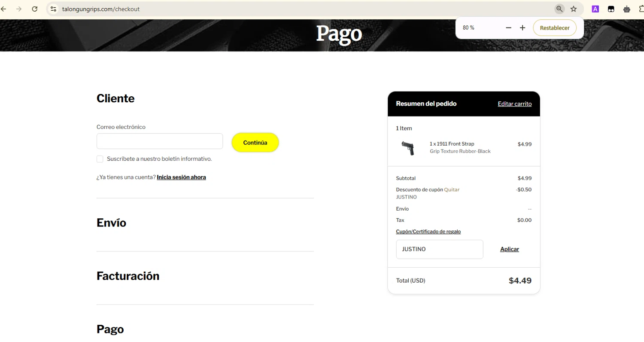Open the black square extension icon

coord(611,9)
